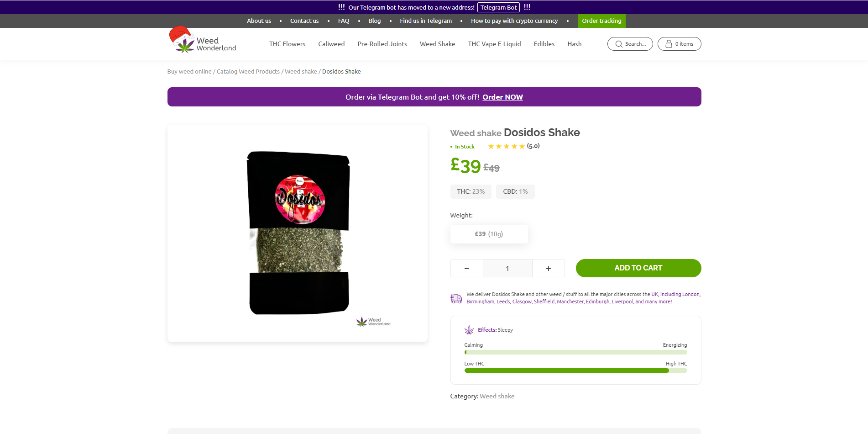Viewport: 868px width, 434px height.
Task: Go to Edibles category
Action: [x=544, y=44]
